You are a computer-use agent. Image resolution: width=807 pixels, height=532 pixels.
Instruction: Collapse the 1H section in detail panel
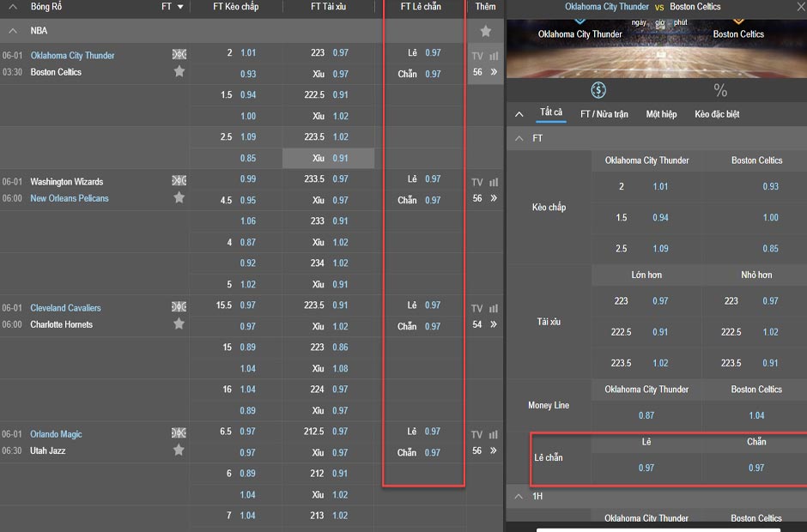pos(519,497)
